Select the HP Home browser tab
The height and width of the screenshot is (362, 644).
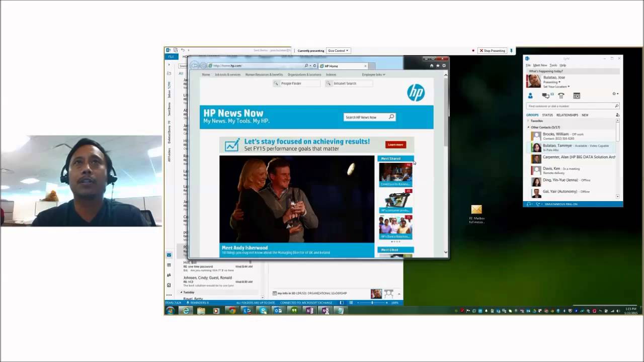[344, 66]
